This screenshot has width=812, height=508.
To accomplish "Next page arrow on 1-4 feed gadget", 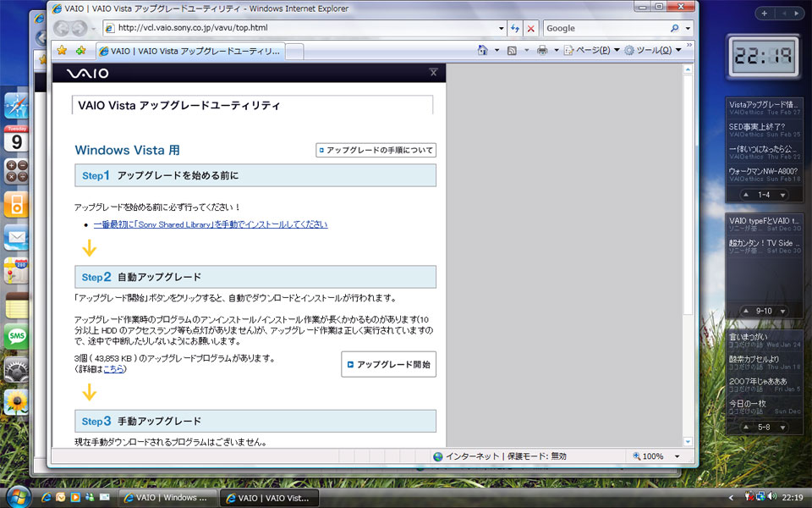I will [782, 195].
